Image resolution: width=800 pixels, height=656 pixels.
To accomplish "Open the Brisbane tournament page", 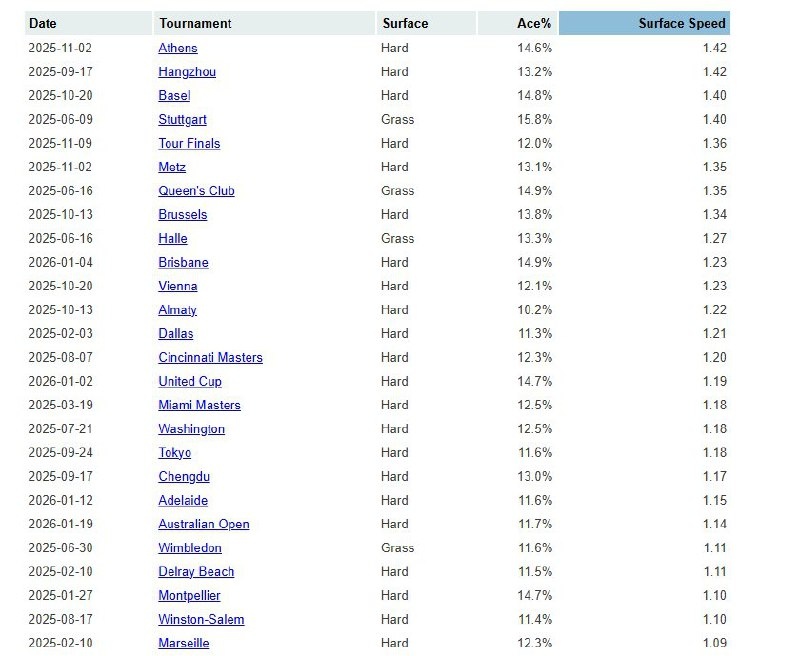I will [183, 263].
